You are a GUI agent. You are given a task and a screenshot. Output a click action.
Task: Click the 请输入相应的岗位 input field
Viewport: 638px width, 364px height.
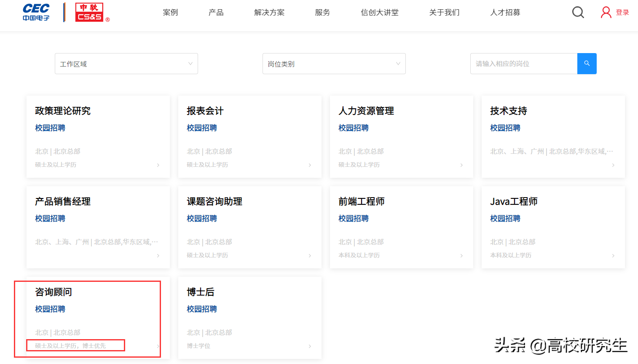tap(523, 63)
